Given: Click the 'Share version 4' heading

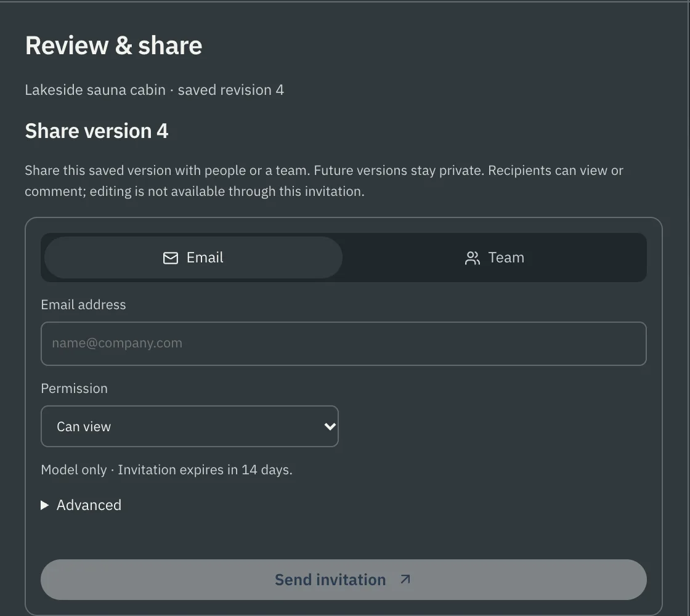Looking at the screenshot, I should [97, 131].
